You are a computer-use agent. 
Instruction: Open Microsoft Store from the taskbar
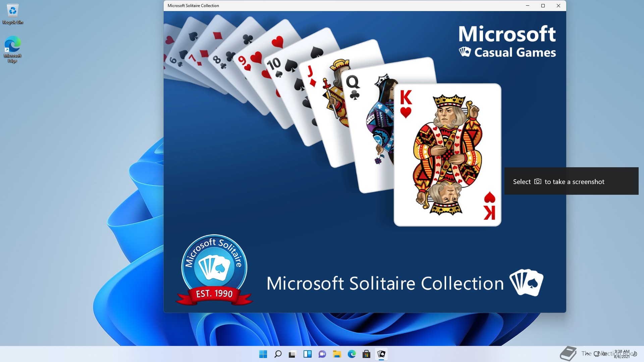[367, 354]
